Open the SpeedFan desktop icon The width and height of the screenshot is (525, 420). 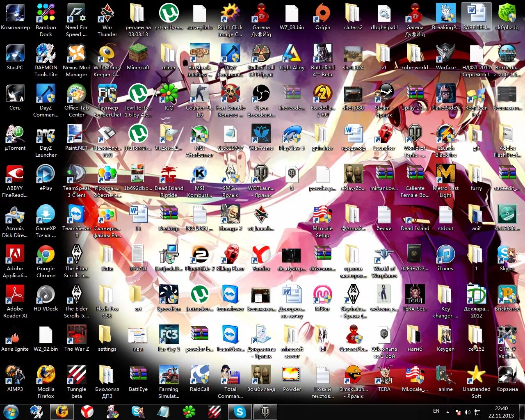[169, 298]
